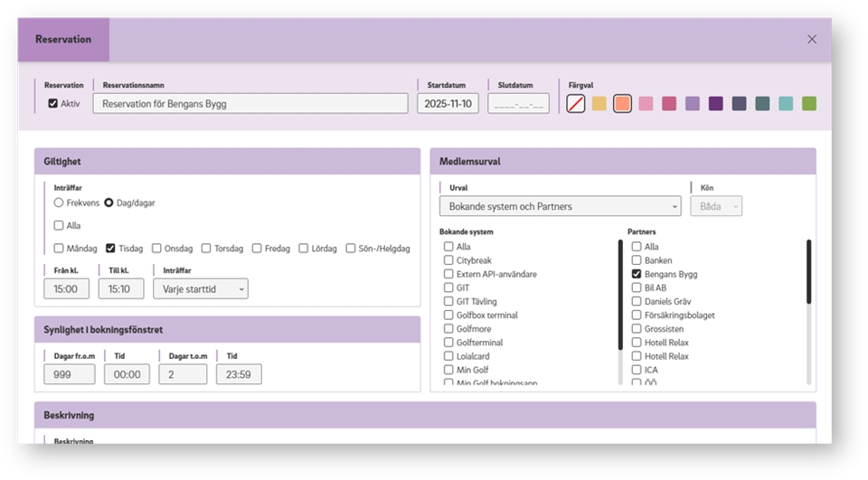Screen dimensions: 868x480
Task: Untick the Tisdag weekday checkbox
Action: 110,249
